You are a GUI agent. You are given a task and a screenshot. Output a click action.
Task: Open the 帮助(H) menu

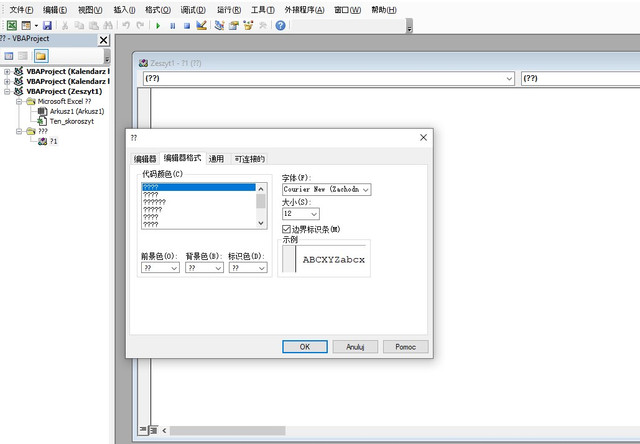tap(384, 10)
